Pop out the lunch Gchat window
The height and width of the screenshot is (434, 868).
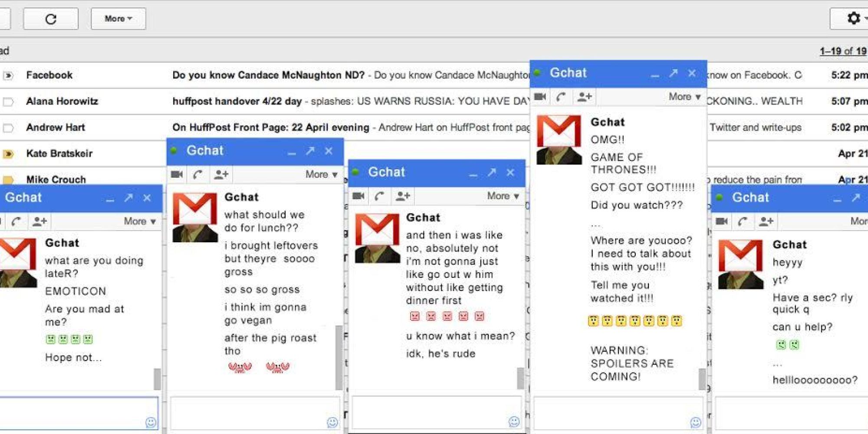coord(310,151)
